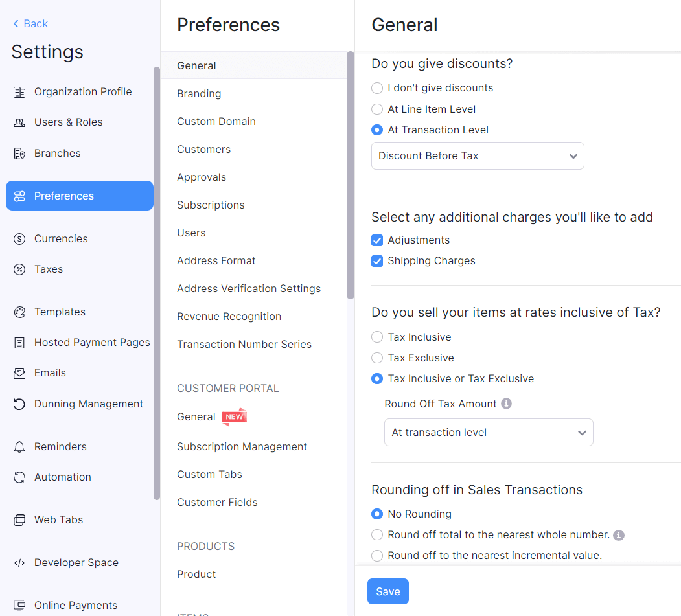Click the Reminders bell icon
The width and height of the screenshot is (681, 616).
pyautogui.click(x=19, y=447)
